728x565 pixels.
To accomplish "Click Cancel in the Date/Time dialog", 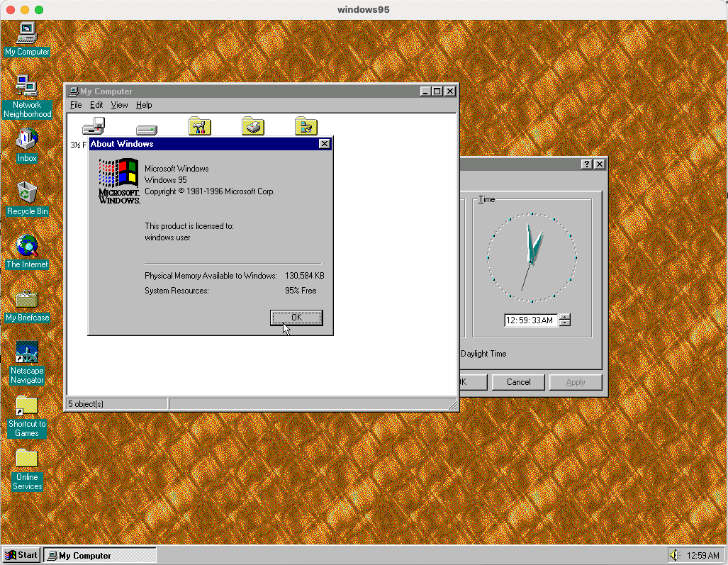I will tap(518, 382).
